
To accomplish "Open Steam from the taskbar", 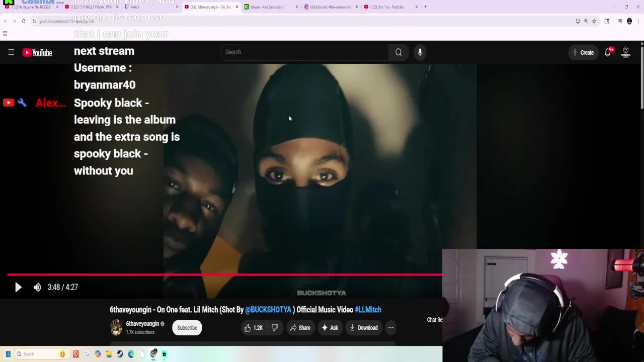I will (x=120, y=354).
